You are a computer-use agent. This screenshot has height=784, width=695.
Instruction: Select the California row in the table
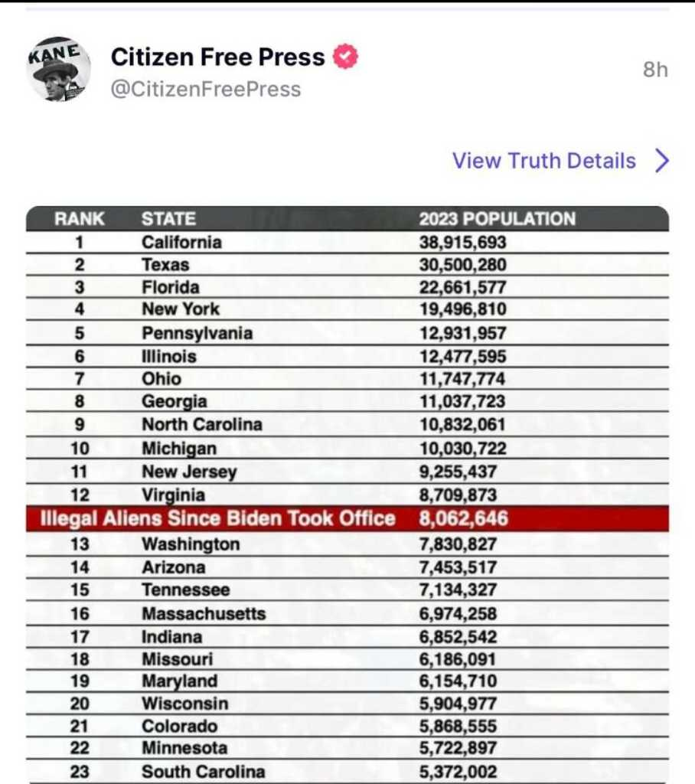[x=181, y=242]
